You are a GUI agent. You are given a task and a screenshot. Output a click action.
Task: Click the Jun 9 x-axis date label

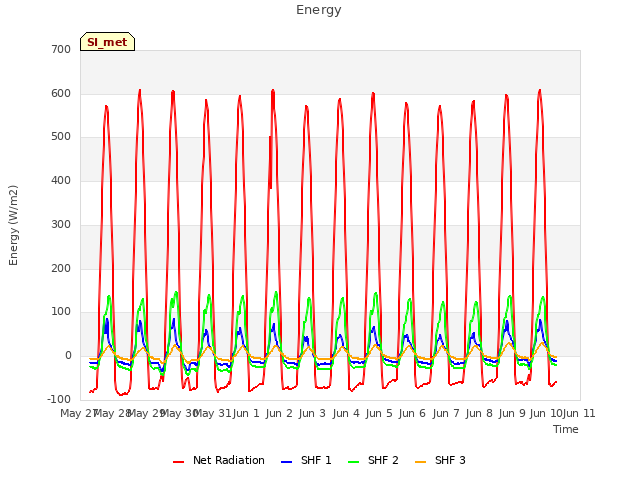[x=512, y=413]
